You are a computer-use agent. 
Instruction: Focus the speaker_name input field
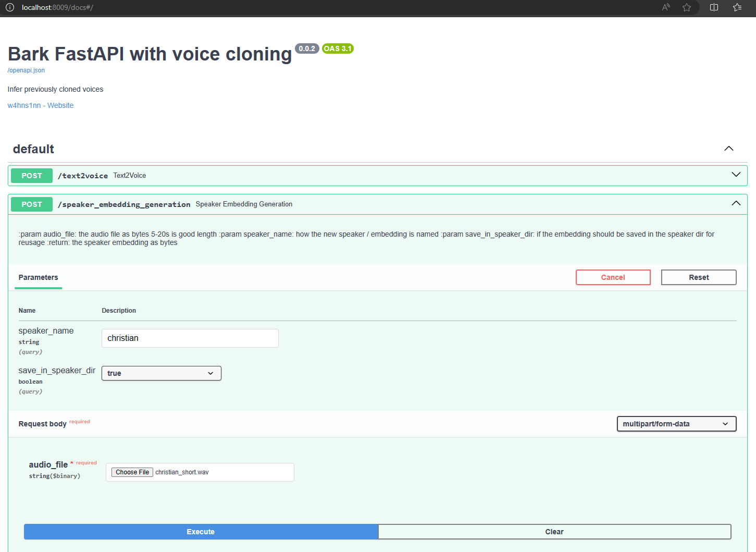190,338
